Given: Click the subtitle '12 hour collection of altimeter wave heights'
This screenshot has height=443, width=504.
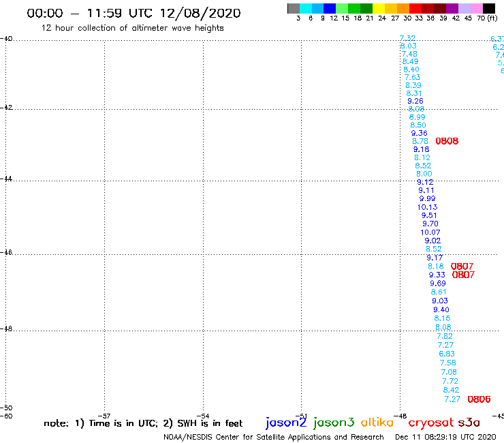Looking at the screenshot, I should [x=132, y=28].
